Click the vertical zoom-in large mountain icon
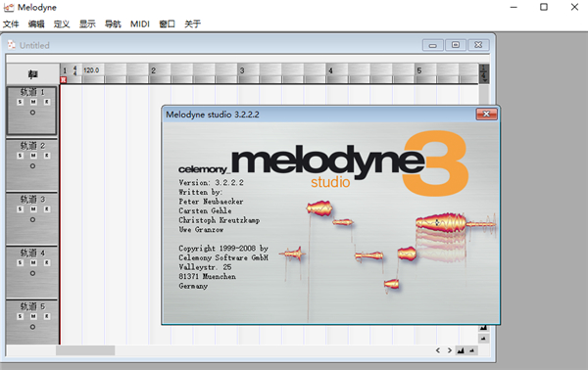 [484, 328]
